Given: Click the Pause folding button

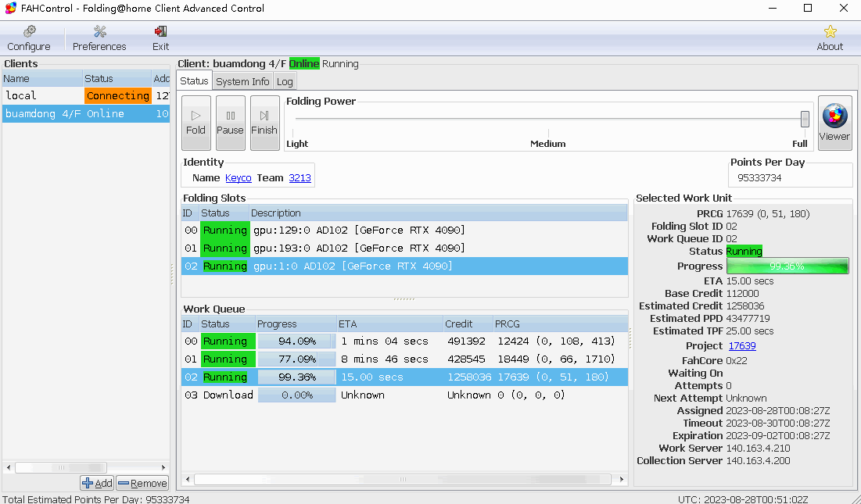Looking at the screenshot, I should click(x=230, y=123).
